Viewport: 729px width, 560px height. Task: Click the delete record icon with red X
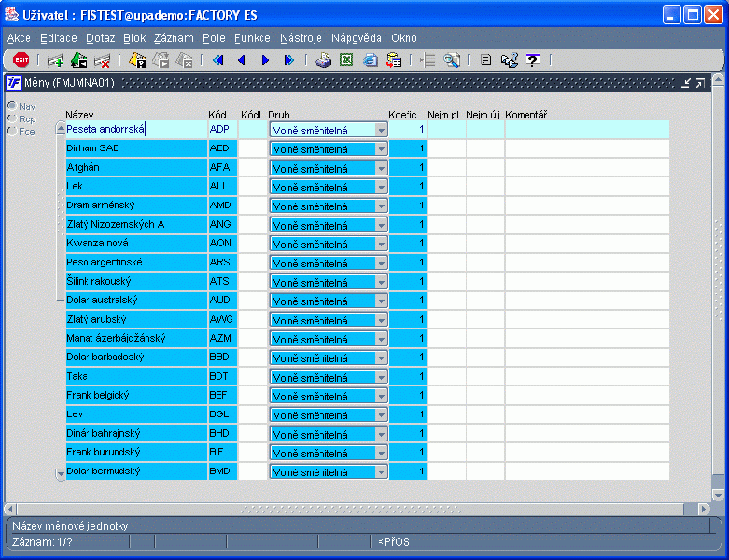pyautogui.click(x=102, y=61)
